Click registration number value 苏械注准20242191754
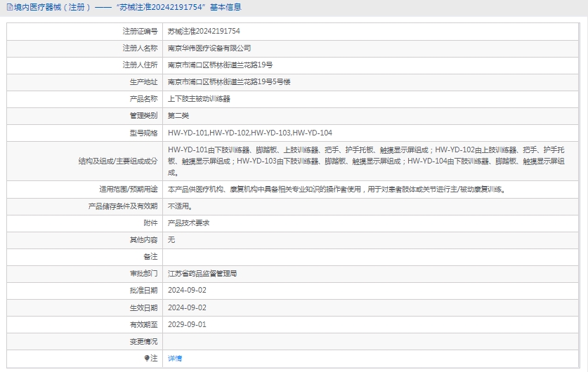Image resolution: width=588 pixels, height=372 pixels. point(204,32)
